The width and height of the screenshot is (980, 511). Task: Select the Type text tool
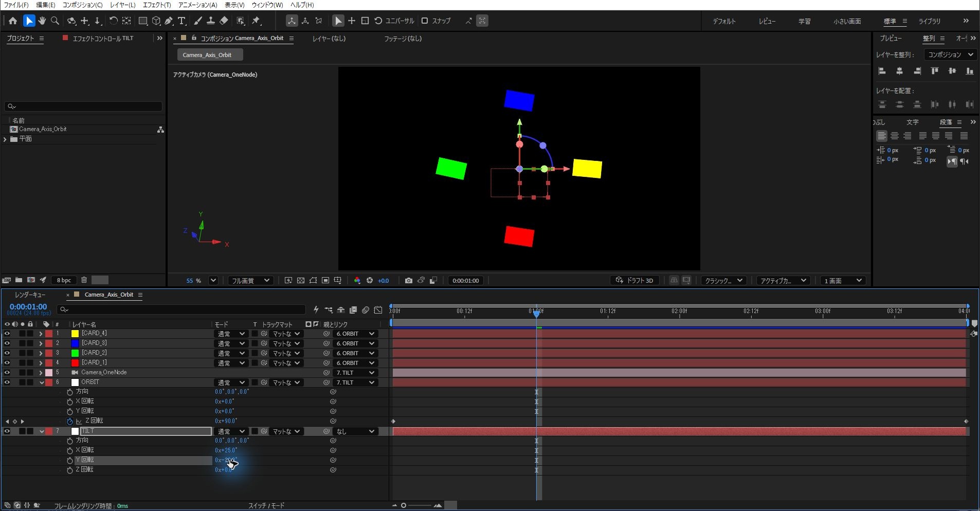pos(182,21)
